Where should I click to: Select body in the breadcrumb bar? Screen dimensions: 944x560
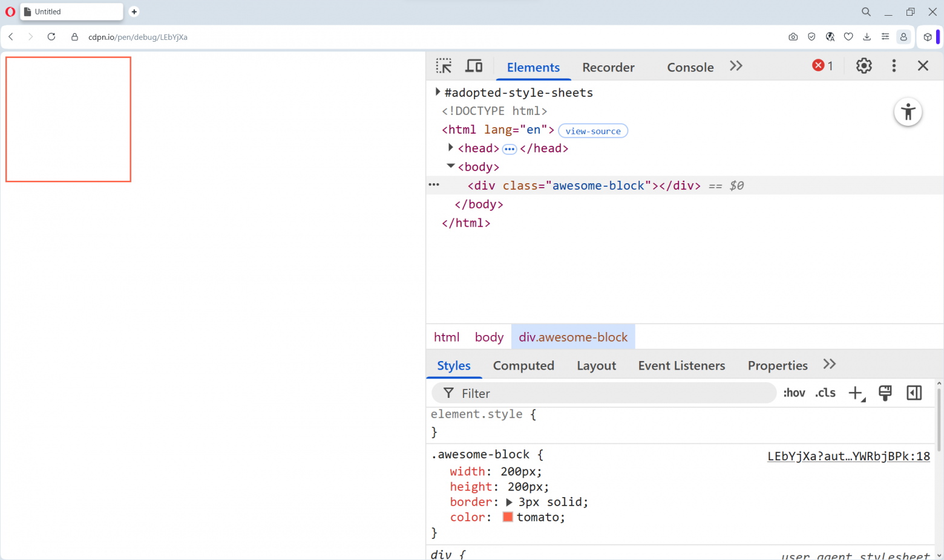click(489, 337)
